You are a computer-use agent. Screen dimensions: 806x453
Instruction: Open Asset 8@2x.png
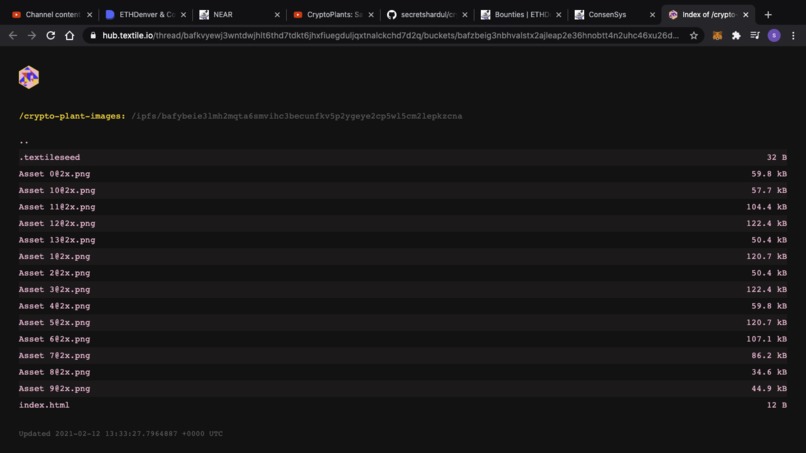(x=54, y=372)
